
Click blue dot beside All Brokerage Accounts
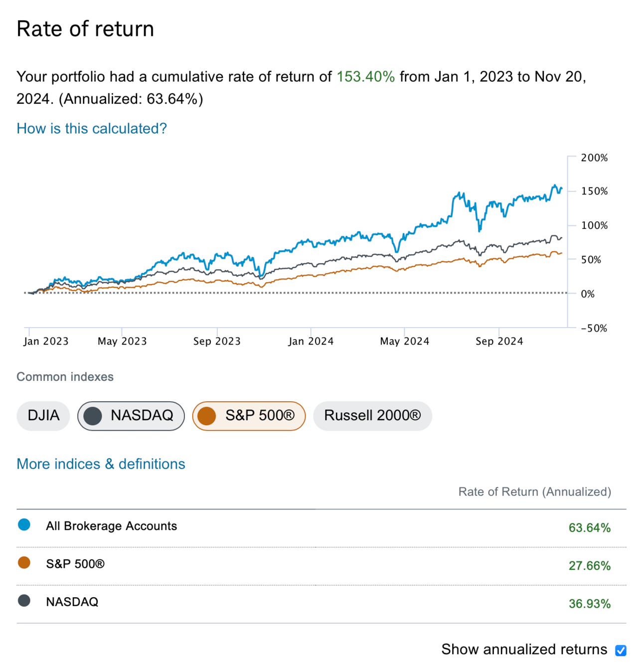click(x=24, y=524)
